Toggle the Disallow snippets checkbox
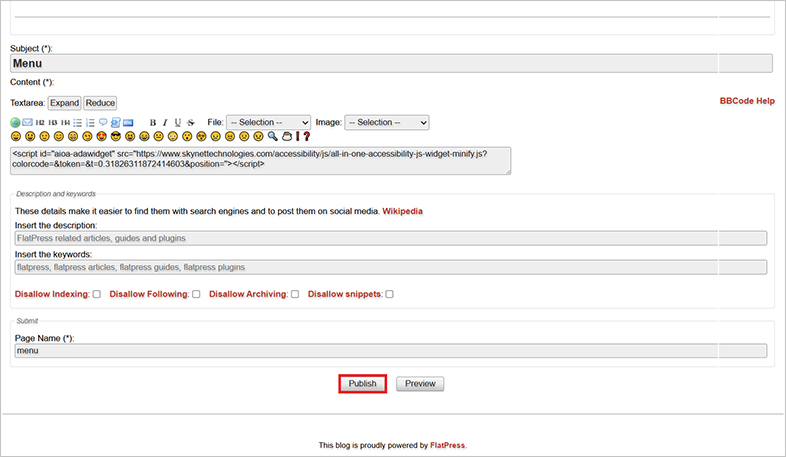This screenshot has height=457, width=786. tap(390, 294)
